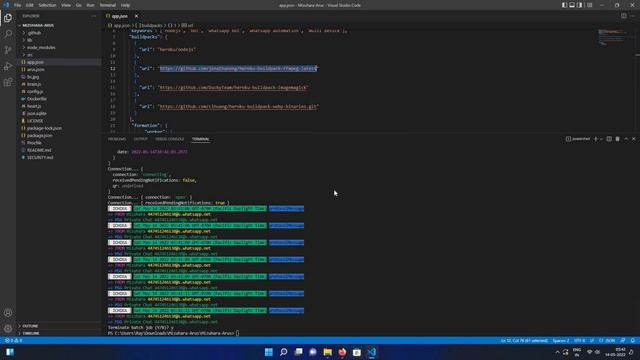The height and width of the screenshot is (360, 640).
Task: Open the File menu
Action: (18, 5)
